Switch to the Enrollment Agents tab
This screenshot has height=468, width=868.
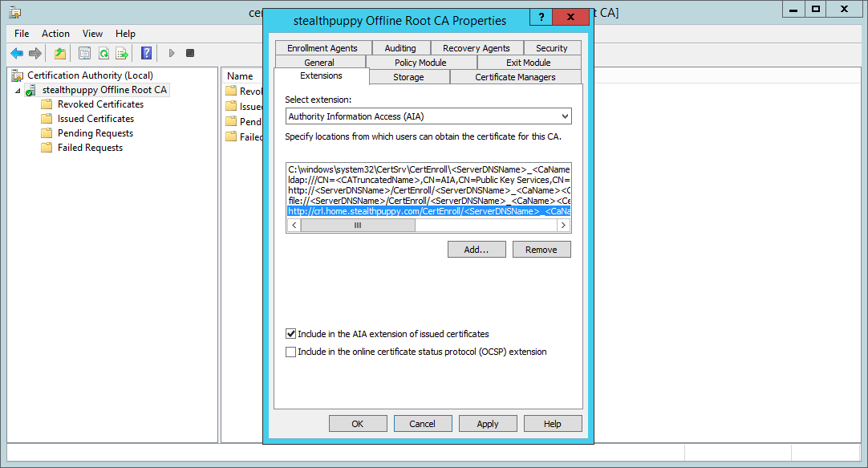(x=322, y=48)
